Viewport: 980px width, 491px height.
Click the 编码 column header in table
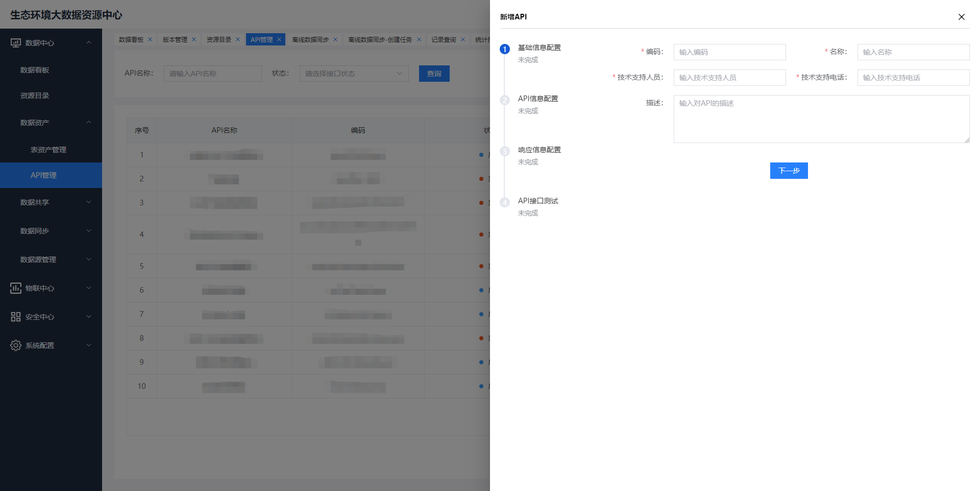tap(358, 130)
